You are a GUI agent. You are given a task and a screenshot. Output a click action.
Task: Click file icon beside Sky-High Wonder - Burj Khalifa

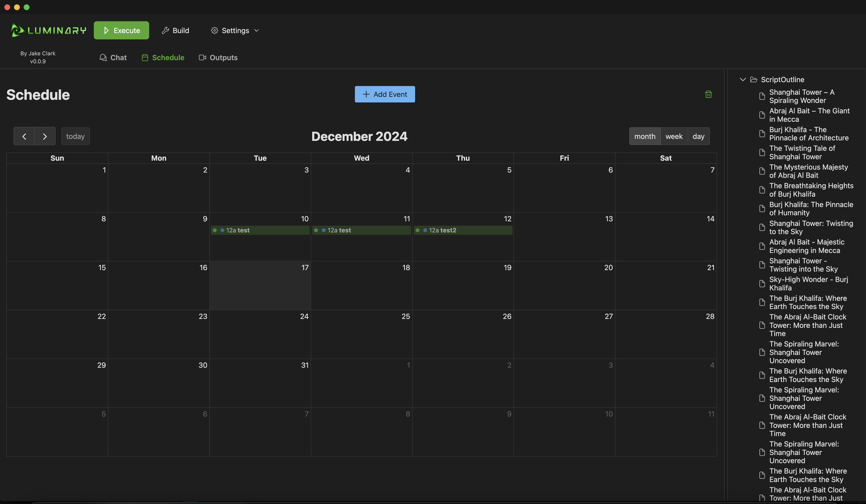pos(762,284)
